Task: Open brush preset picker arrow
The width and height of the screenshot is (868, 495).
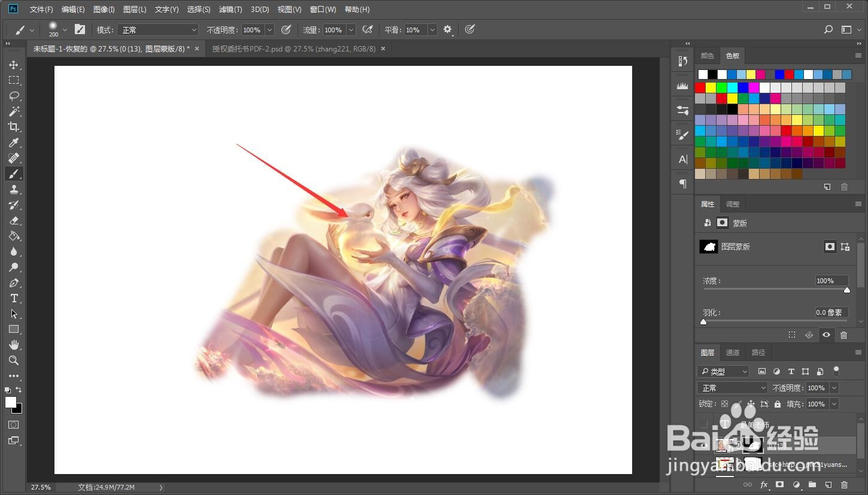Action: [x=65, y=29]
